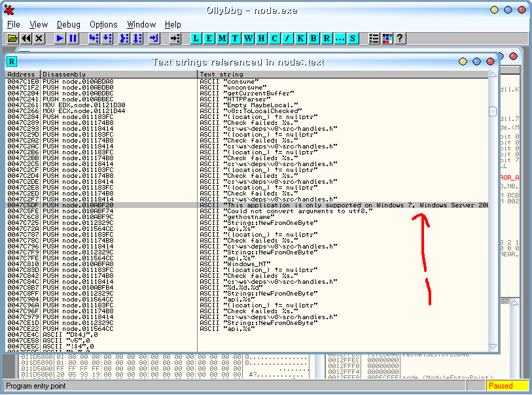The image size is (532, 395).
Task: Show Executable modules with E button
Action: tap(209, 39)
